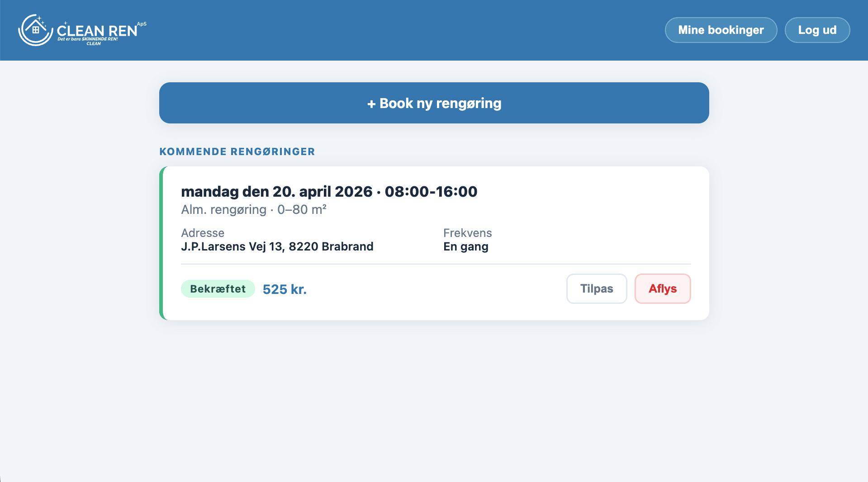Click the plus sign on Book ny rengøring
The width and height of the screenshot is (868, 482).
pyautogui.click(x=371, y=104)
